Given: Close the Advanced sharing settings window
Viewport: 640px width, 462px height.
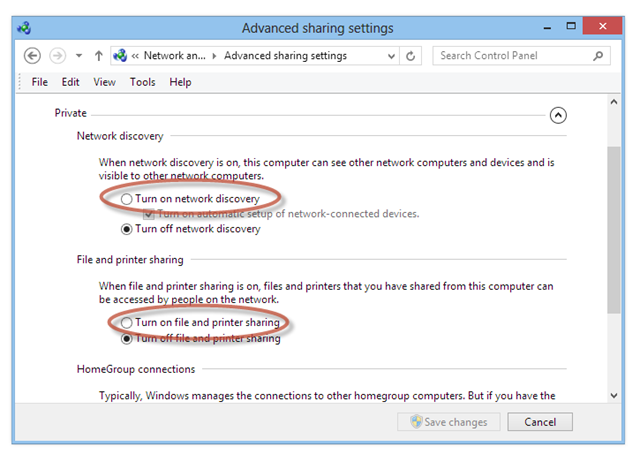Looking at the screenshot, I should pos(602,26).
